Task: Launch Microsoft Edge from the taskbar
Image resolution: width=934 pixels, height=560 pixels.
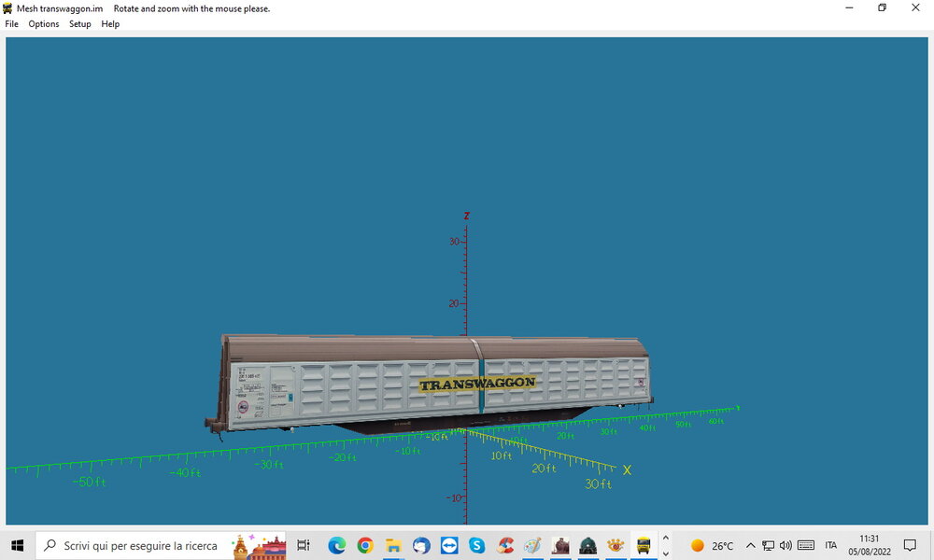Action: [x=336, y=545]
